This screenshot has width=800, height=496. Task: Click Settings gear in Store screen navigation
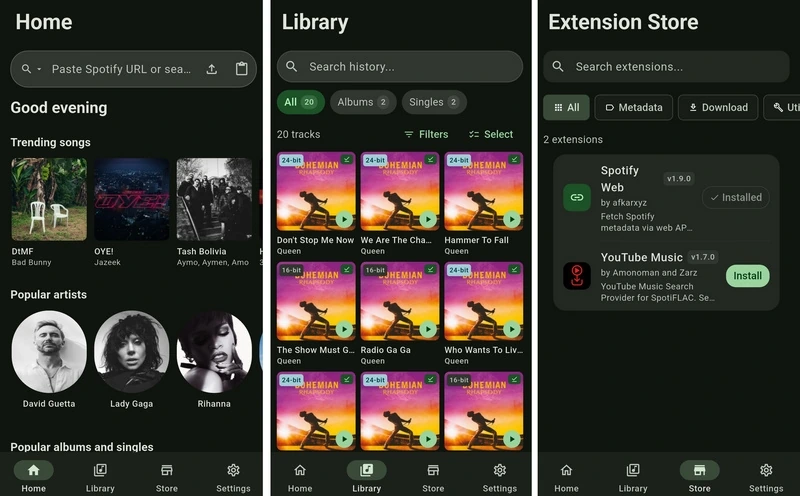click(x=766, y=470)
